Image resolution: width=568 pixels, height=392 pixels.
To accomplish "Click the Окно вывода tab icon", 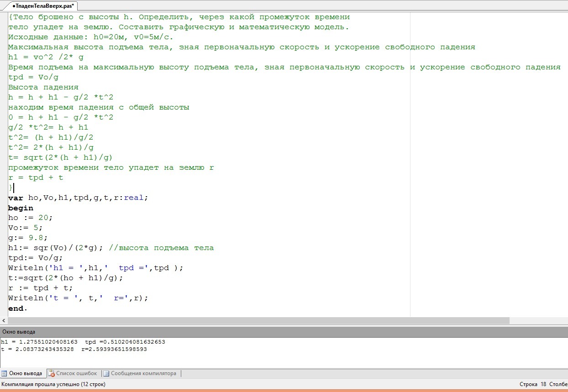I will (x=5, y=373).
